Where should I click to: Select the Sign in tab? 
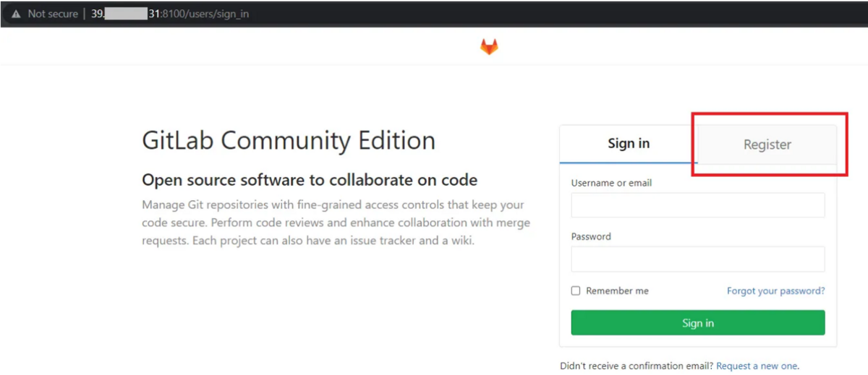[629, 144]
